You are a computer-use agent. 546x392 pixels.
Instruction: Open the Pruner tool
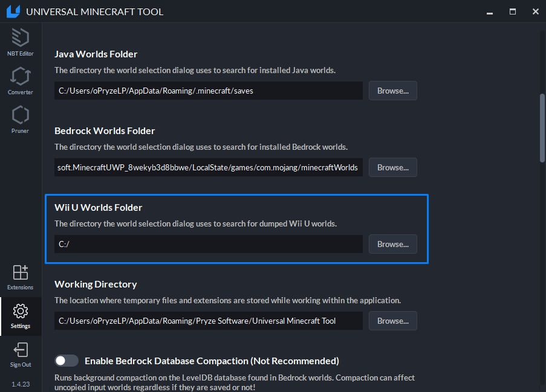click(20, 120)
